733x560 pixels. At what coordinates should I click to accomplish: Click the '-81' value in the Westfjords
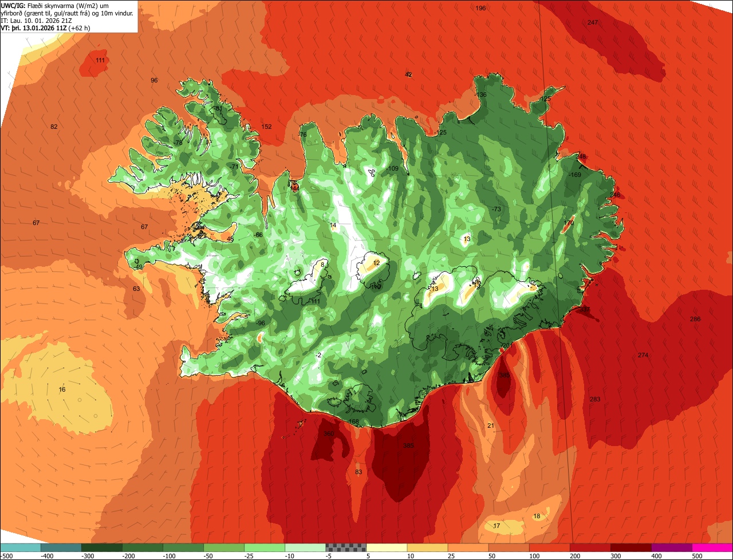[217, 108]
